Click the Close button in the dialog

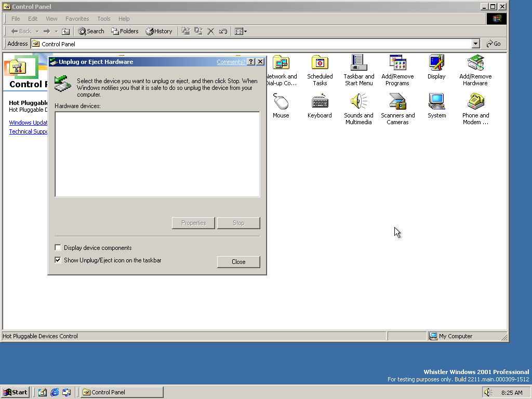[238, 262]
